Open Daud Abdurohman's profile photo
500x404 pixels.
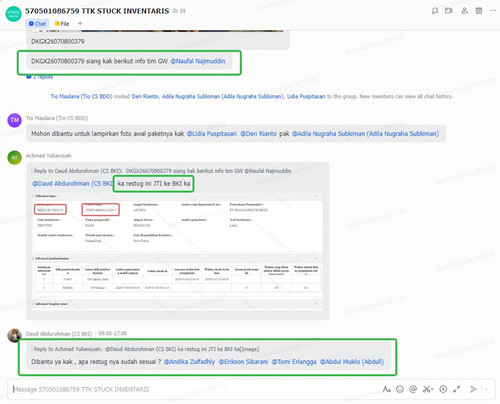pos(14,335)
